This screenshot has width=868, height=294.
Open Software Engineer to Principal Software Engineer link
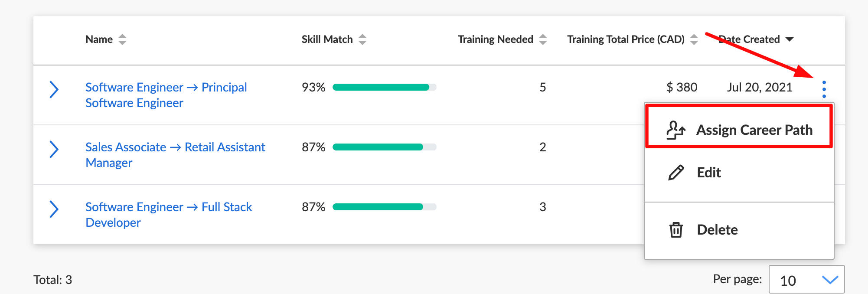click(166, 95)
